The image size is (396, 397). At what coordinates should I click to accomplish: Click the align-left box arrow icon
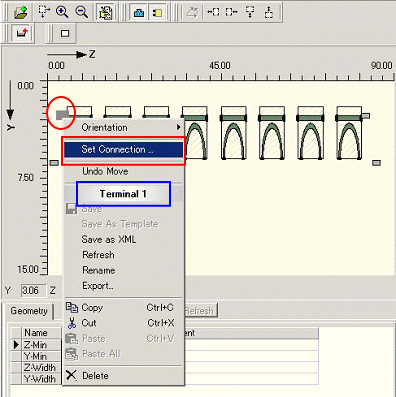(213, 12)
